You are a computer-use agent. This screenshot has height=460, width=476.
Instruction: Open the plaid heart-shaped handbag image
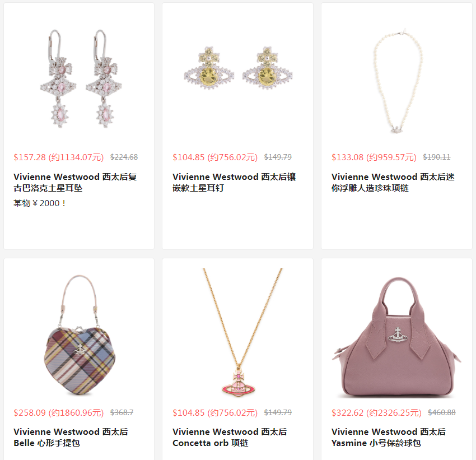(x=80, y=335)
